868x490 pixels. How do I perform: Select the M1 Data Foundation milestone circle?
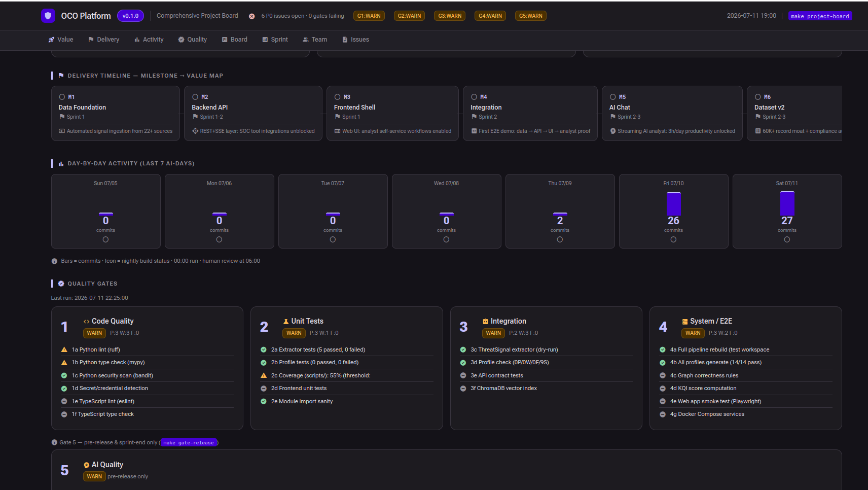click(x=62, y=97)
